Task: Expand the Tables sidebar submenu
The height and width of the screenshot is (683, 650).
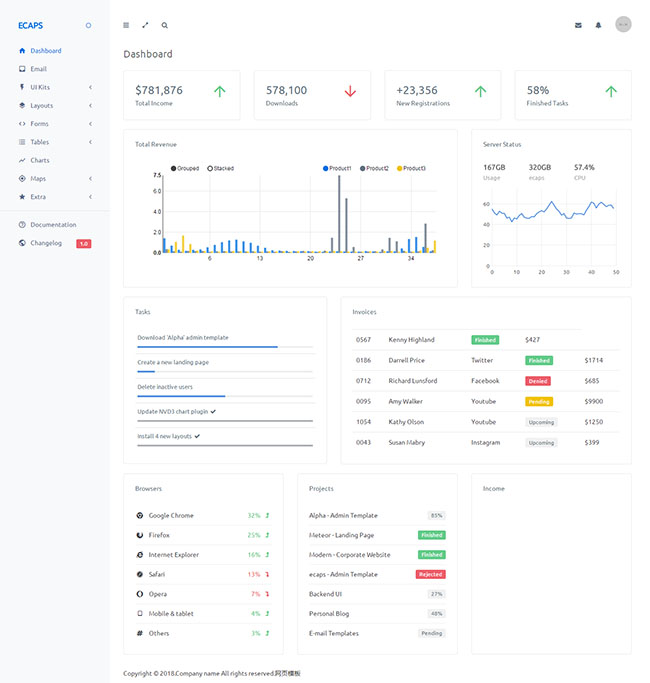Action: (x=39, y=142)
